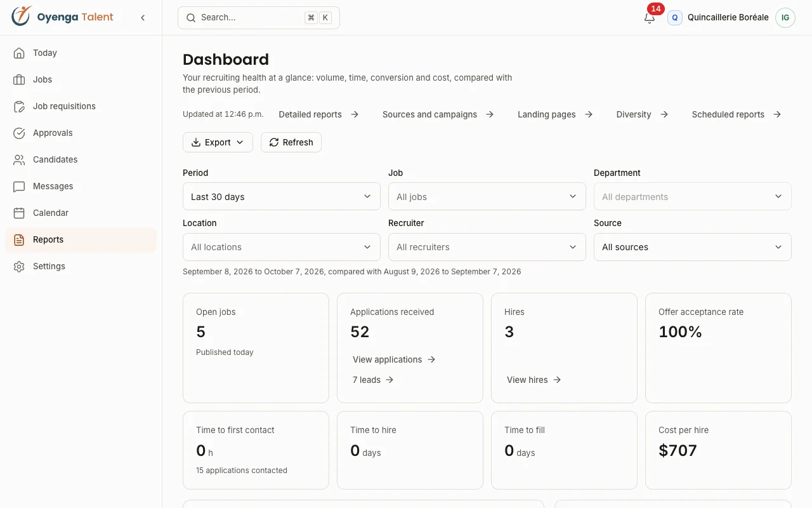Click the $707 cost per hire value

pos(678,450)
